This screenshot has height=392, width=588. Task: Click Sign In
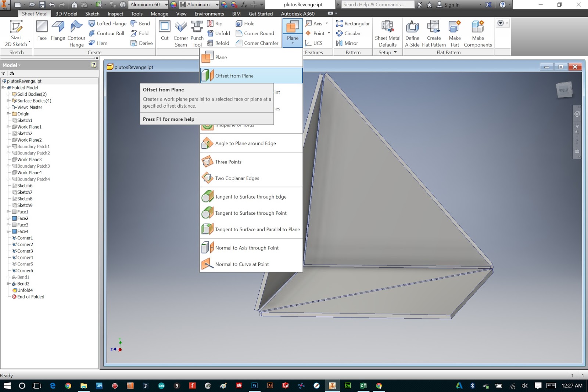(x=451, y=5)
